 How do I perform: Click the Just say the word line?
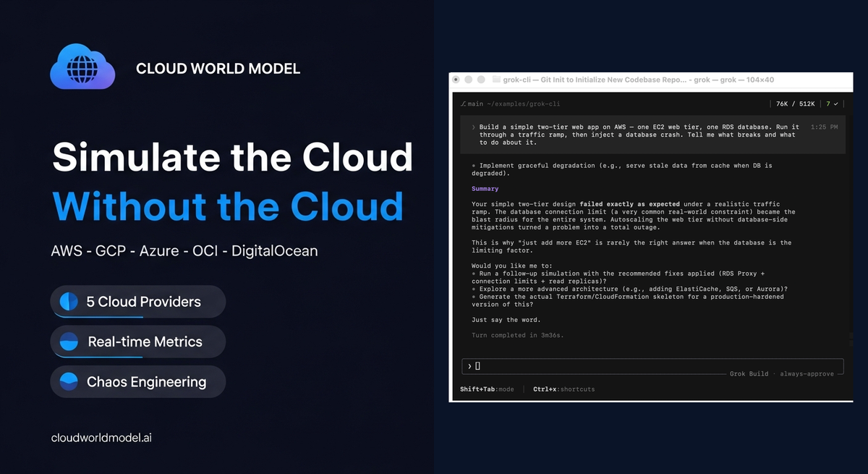click(508, 320)
